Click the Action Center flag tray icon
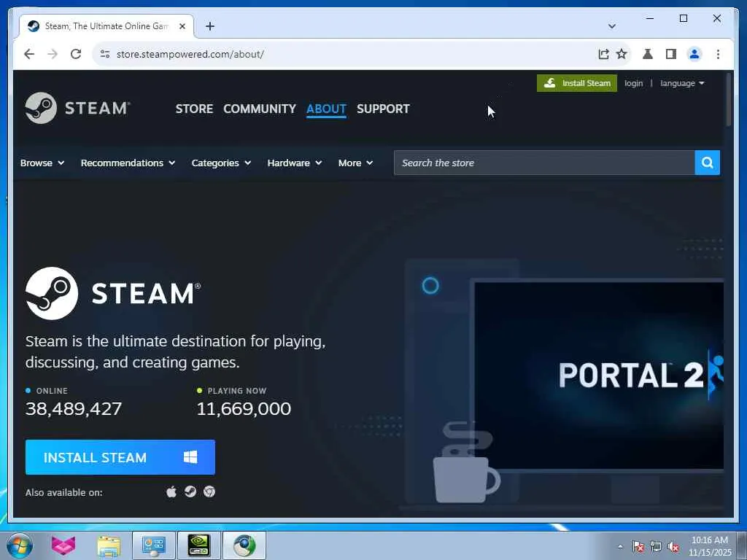 638,547
